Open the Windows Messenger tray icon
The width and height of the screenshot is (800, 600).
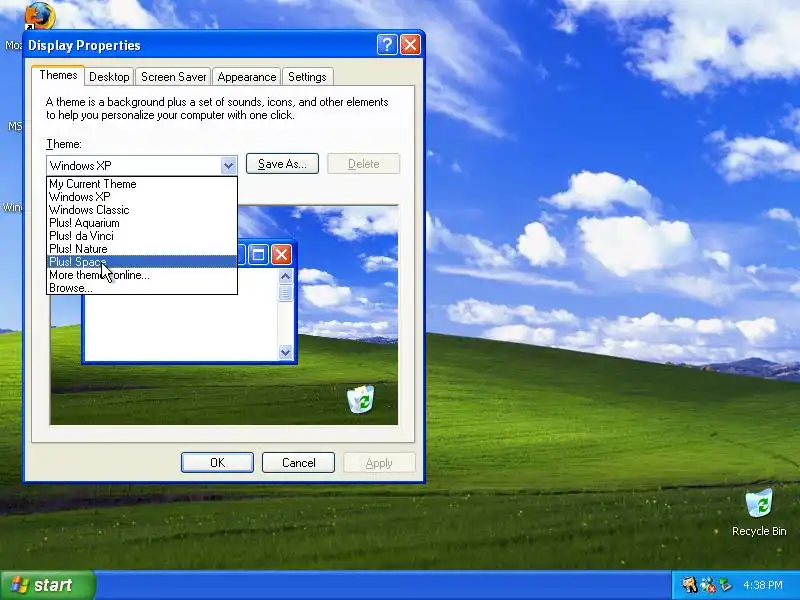tap(708, 585)
